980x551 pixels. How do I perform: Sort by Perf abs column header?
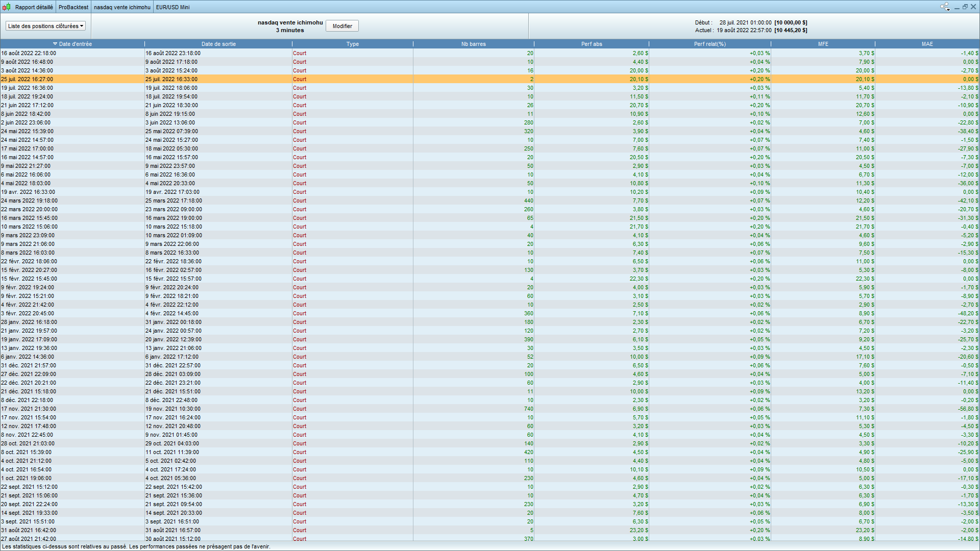point(591,44)
